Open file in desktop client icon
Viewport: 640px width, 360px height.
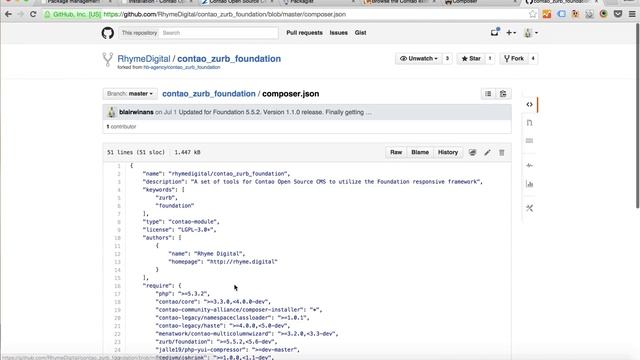(x=472, y=152)
